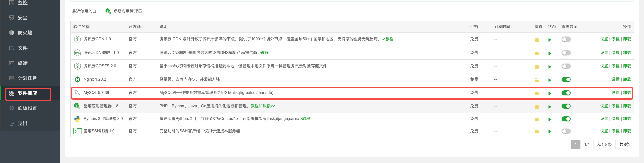This screenshot has width=644, height=163.
Task: Click the status play icon for Nginx
Action: (550, 80)
